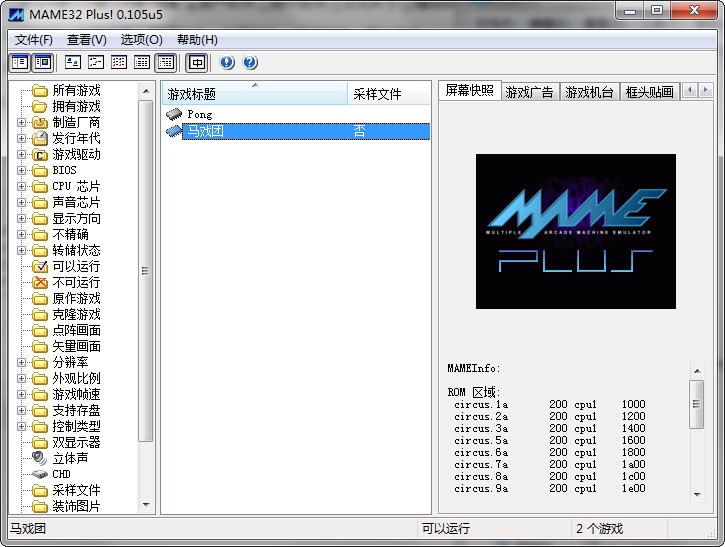Viewport: 725px width, 547px height.
Task: Switch to list view
Action: (x=119, y=62)
